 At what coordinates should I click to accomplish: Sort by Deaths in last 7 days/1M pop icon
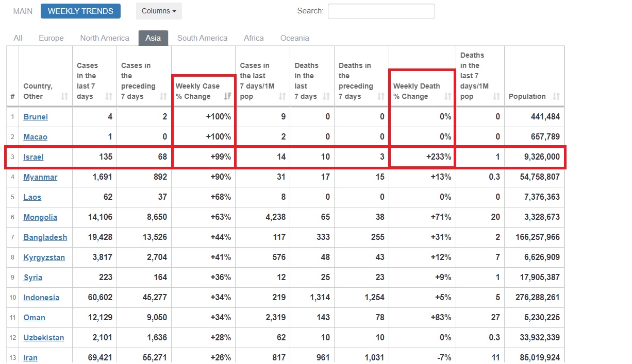(496, 96)
